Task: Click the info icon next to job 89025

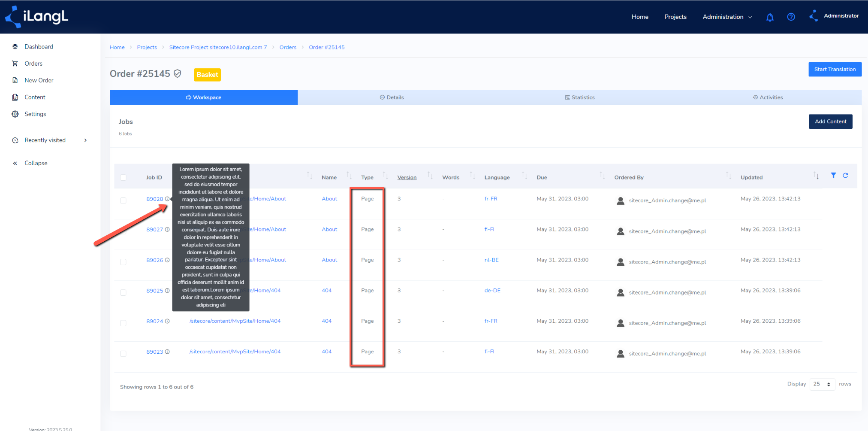Action: point(167,291)
